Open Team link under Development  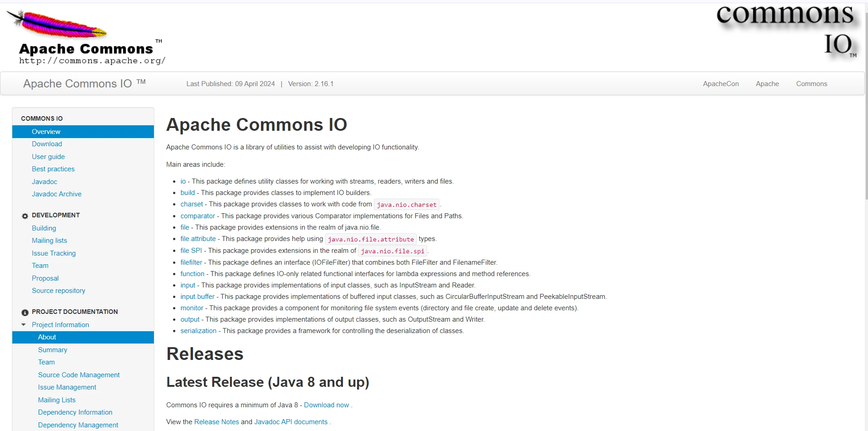tap(40, 266)
